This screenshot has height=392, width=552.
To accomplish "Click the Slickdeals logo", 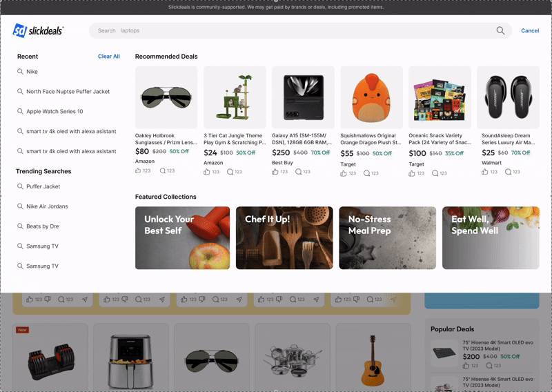I will pos(38,30).
